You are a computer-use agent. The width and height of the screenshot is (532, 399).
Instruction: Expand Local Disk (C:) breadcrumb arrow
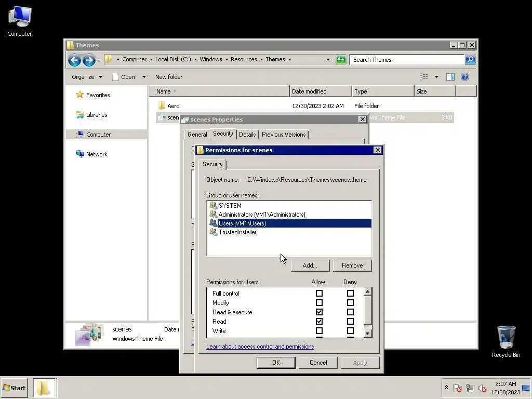tap(195, 59)
